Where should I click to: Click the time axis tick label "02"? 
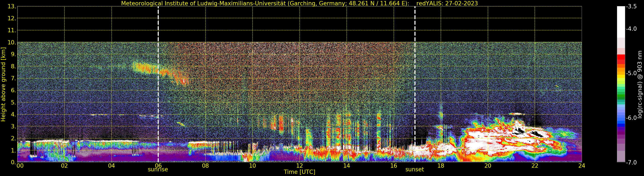pos(64,166)
